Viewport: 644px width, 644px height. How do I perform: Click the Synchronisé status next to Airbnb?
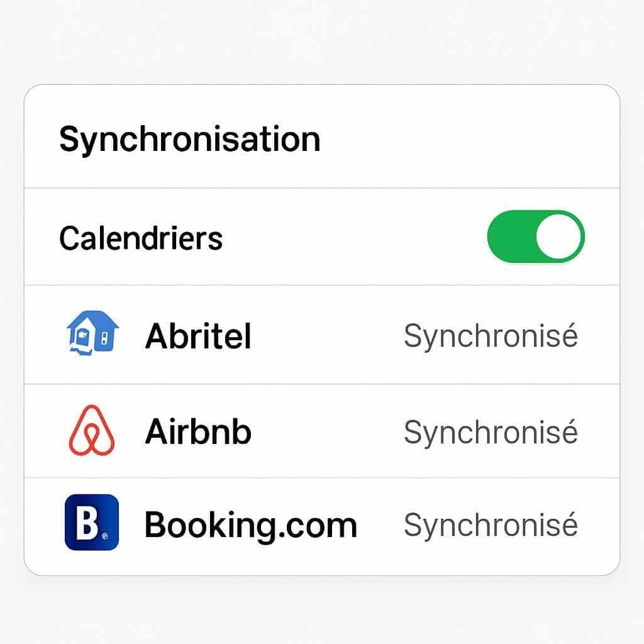click(492, 431)
